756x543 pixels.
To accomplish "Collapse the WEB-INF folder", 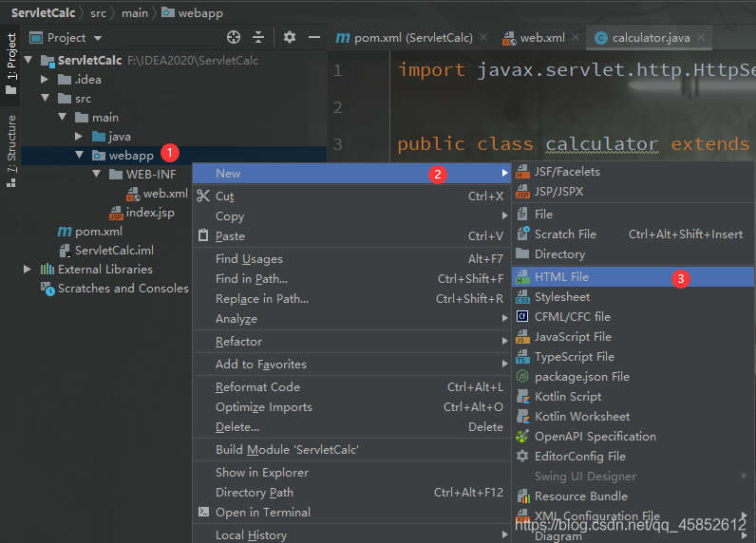I will 97,174.
